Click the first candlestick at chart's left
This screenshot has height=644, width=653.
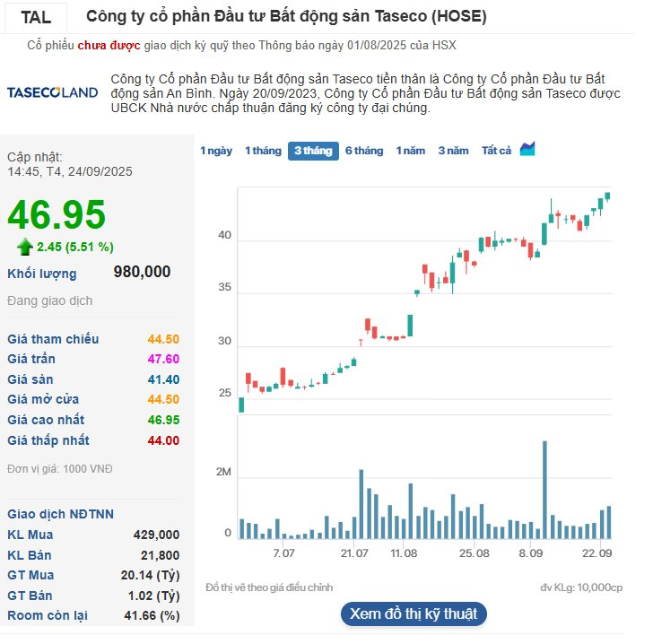coord(241,405)
